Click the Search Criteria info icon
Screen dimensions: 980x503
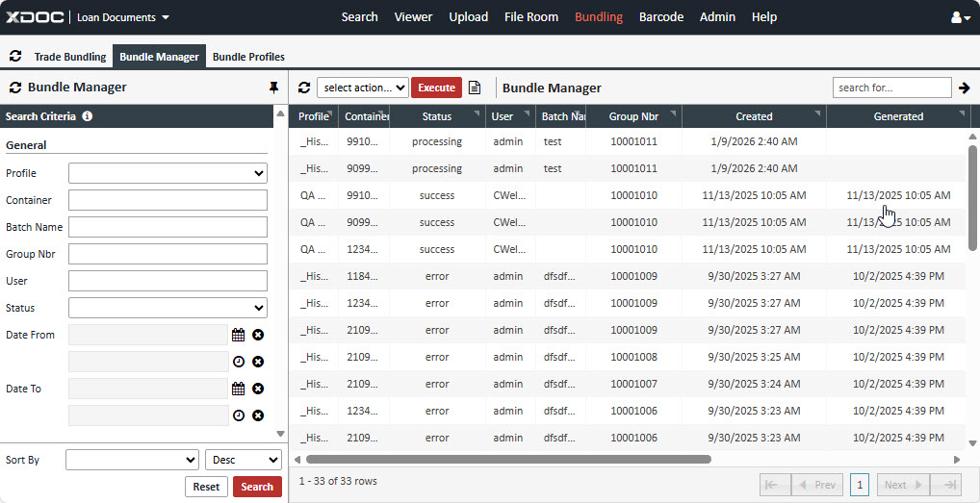point(88,116)
